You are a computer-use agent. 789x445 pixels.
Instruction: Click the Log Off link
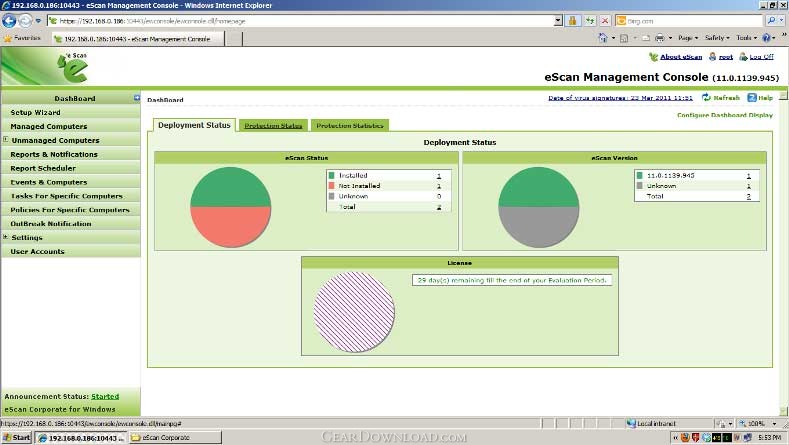tap(760, 57)
